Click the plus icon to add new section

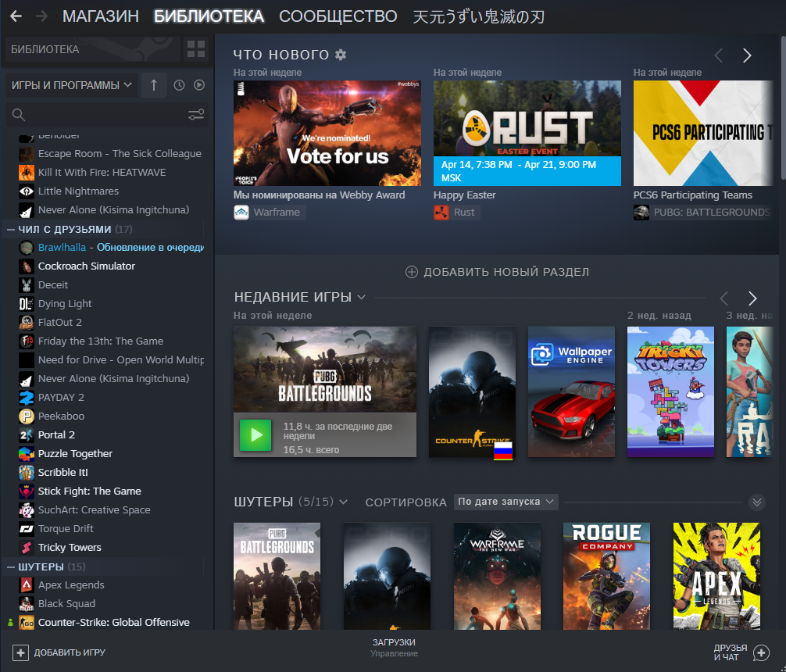pyautogui.click(x=412, y=272)
